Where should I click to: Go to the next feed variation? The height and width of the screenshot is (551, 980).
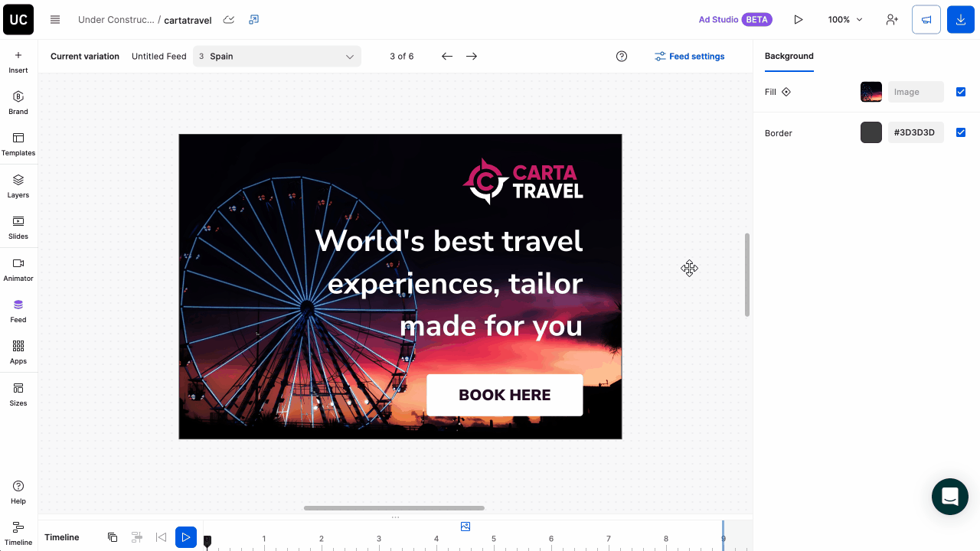point(472,57)
